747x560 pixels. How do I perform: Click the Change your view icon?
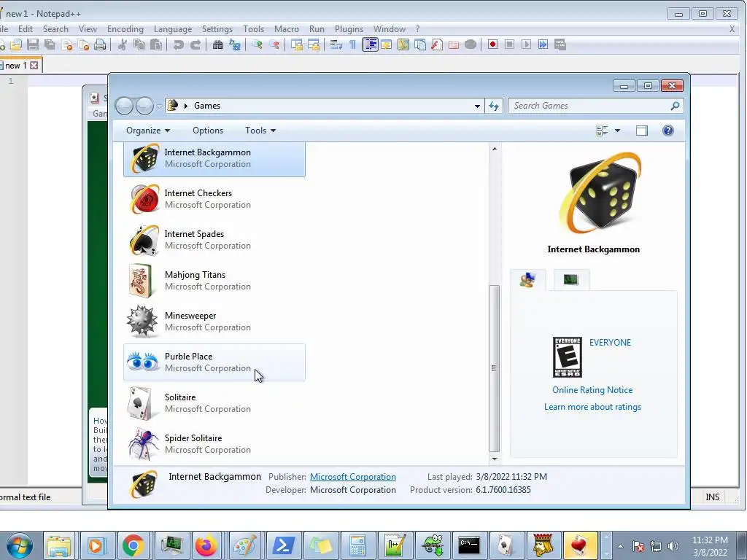tap(602, 131)
